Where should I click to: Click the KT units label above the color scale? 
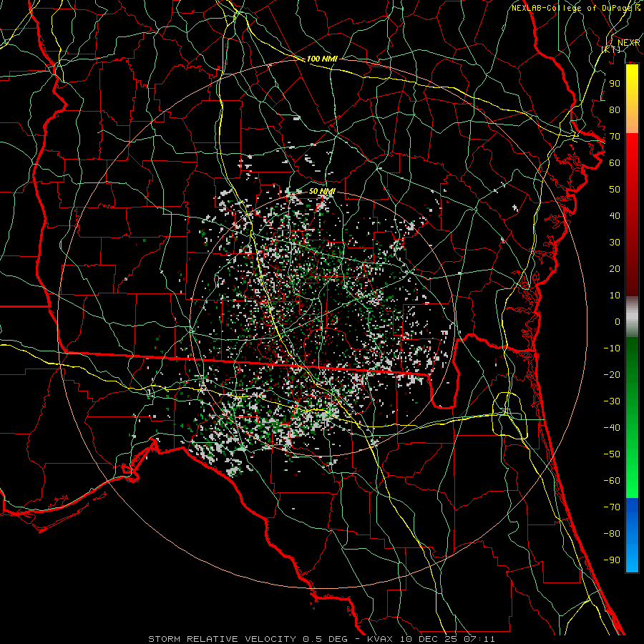pos(611,49)
